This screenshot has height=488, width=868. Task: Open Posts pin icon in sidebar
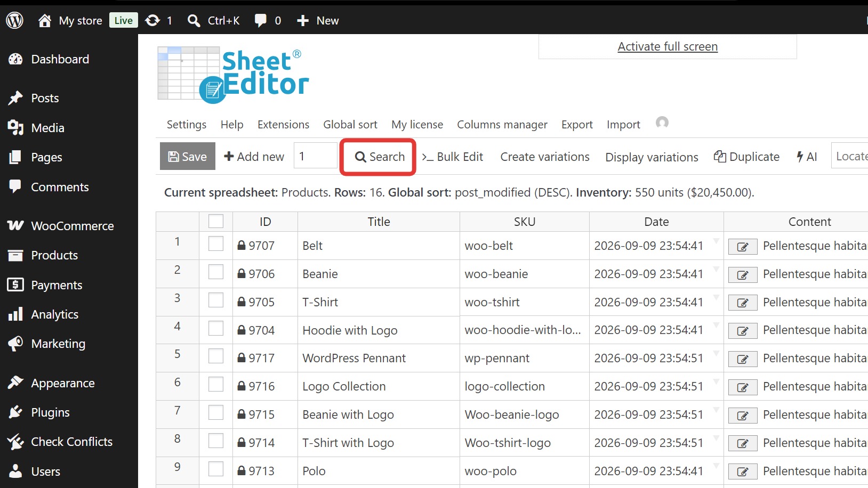15,98
